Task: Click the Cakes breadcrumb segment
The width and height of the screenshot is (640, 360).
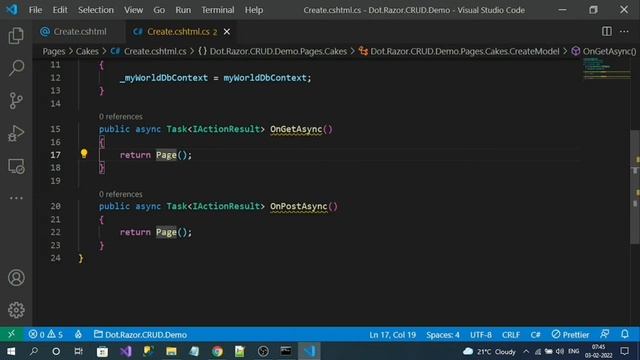Action: coord(87,51)
